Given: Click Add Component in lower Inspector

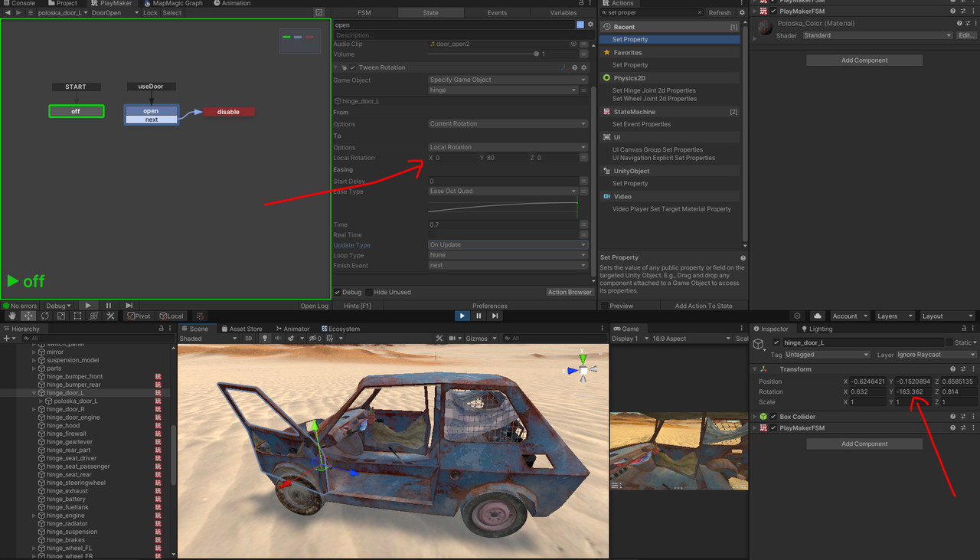Looking at the screenshot, I should coord(864,444).
